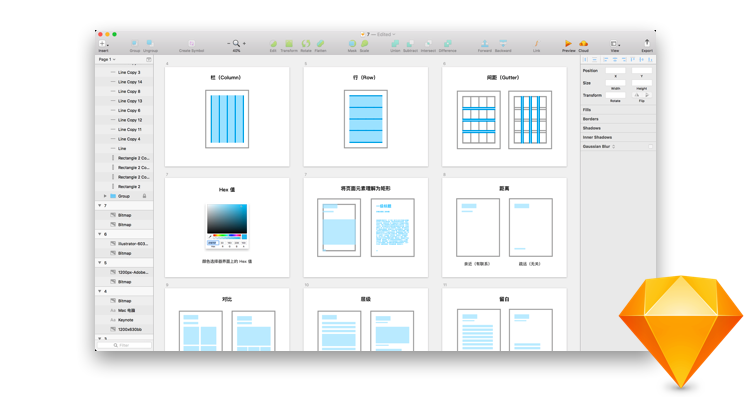The image size is (750, 400).
Task: Select the Line Copy 14 layer
Action: tap(129, 82)
